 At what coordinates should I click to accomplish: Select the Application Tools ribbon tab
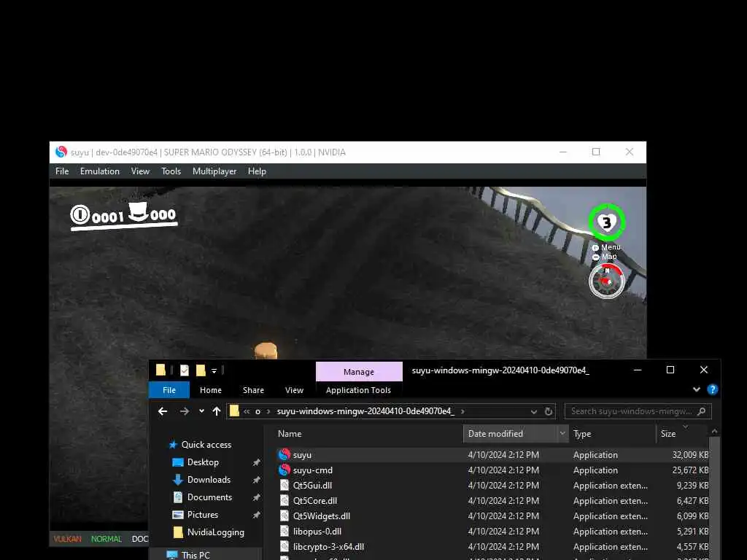[x=358, y=390]
